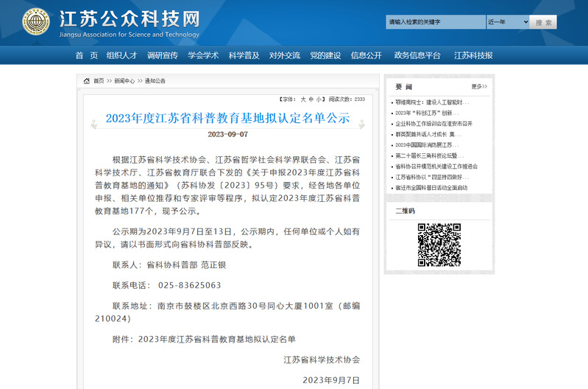Open news item 企业科协工作培训会在淮安市召开
This screenshot has height=389, width=588.
tap(433, 124)
